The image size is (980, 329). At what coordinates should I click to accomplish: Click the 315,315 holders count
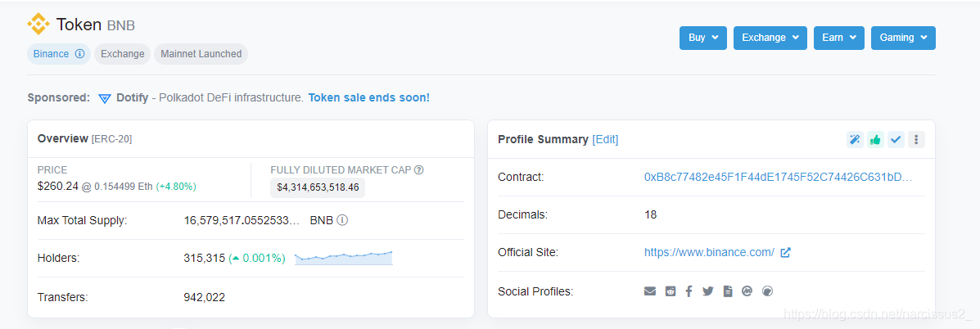[205, 259]
